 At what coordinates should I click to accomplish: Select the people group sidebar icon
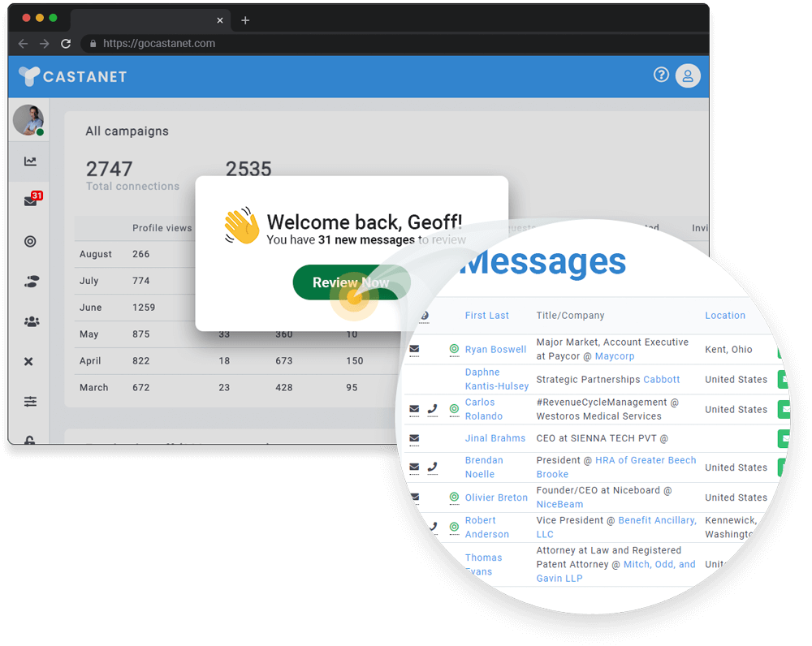31,321
